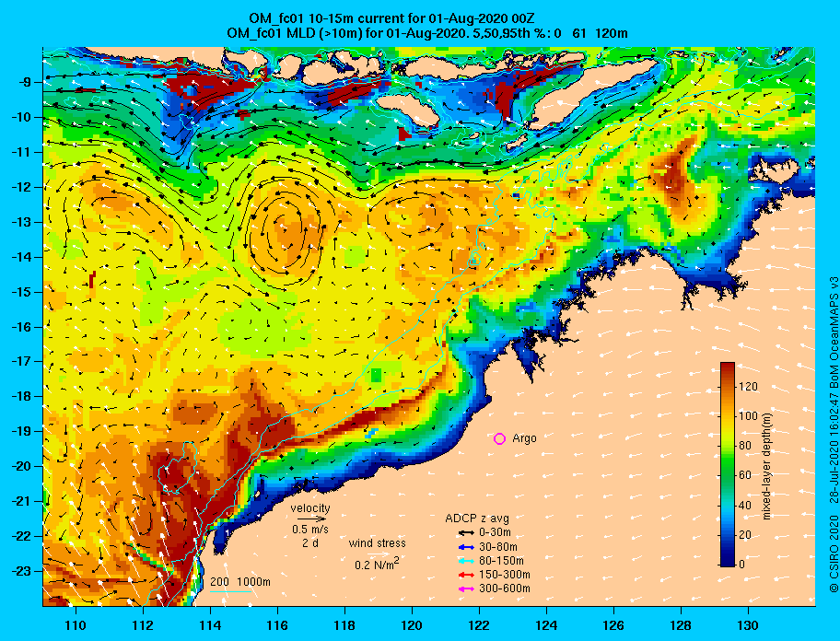Click the '20' color bar tick label
The width and height of the screenshot is (840, 641).
(745, 534)
